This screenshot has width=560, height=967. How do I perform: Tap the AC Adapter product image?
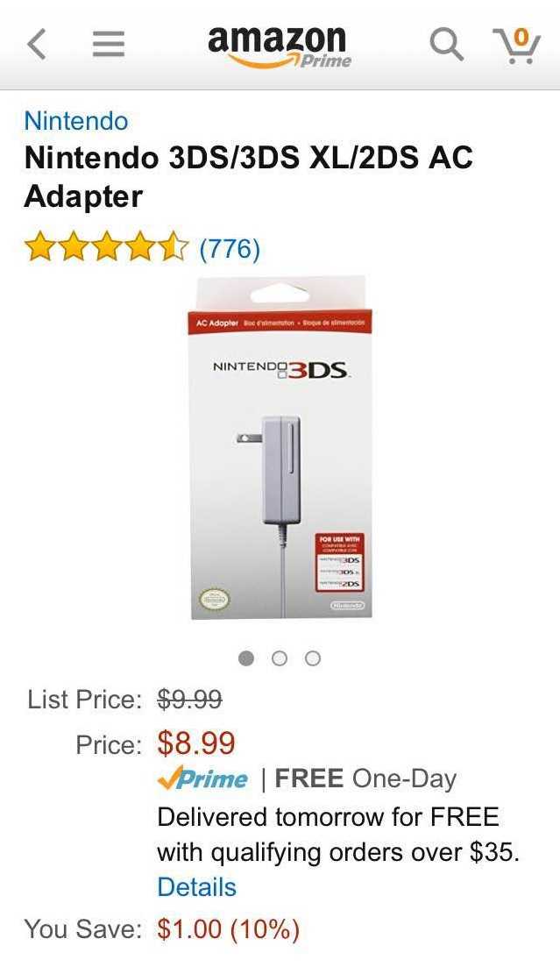(x=280, y=448)
